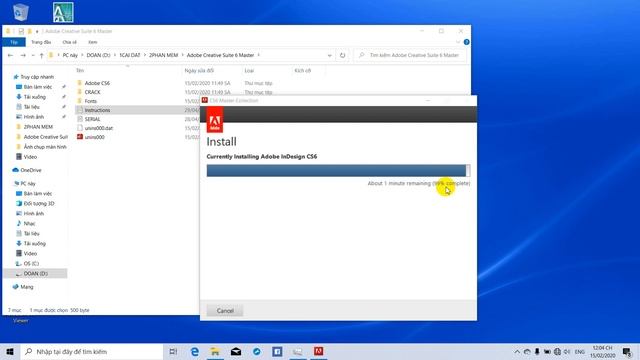The width and height of the screenshot is (640, 360).
Task: Select the unins000.dat file
Action: (x=98, y=128)
